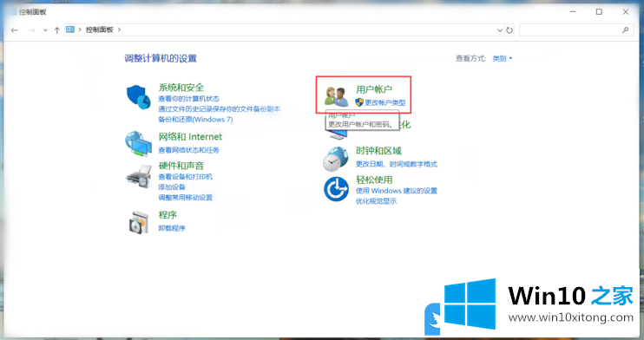Click 卸载程序 link
This screenshot has height=340, width=644.
[172, 228]
